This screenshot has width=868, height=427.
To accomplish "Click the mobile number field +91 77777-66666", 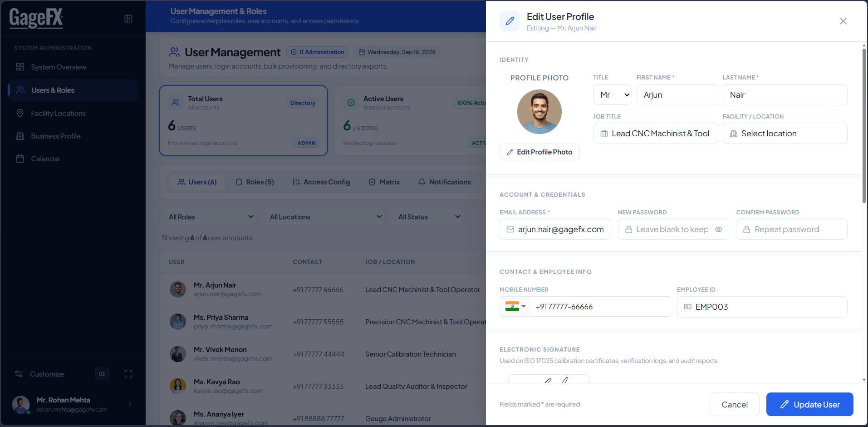I will pos(600,307).
